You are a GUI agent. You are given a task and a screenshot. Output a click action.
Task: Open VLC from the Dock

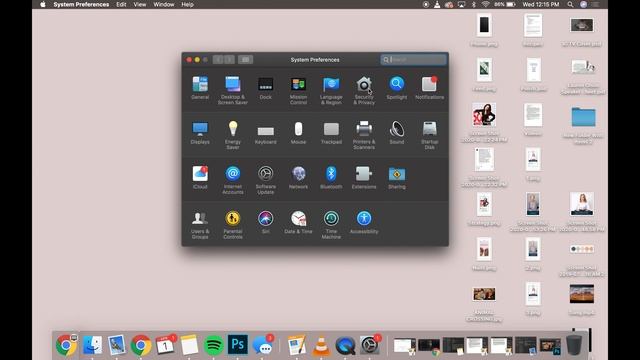321,345
